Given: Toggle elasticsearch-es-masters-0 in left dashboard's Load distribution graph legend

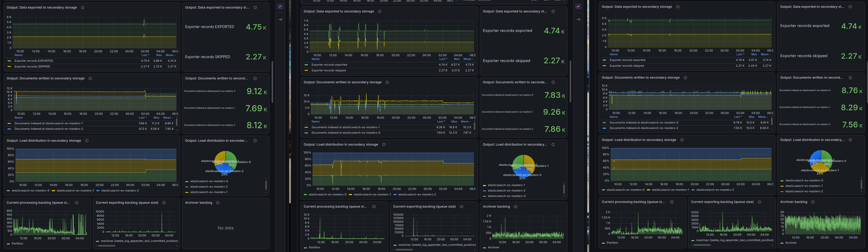Looking at the screenshot, I should click(x=30, y=190).
